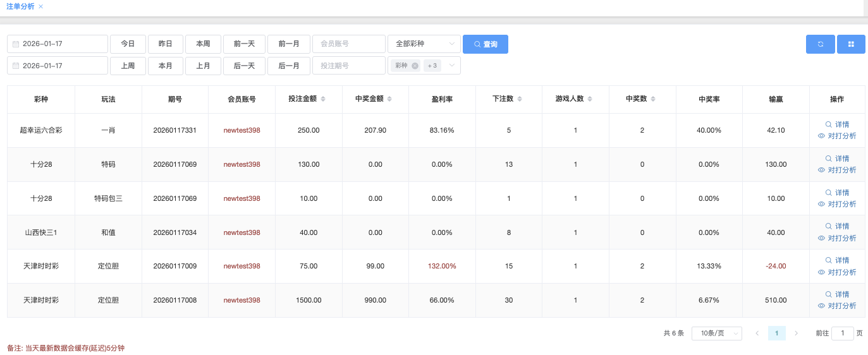868x355 pixels.
Task: Click the 会员账号 input field
Action: click(x=348, y=44)
